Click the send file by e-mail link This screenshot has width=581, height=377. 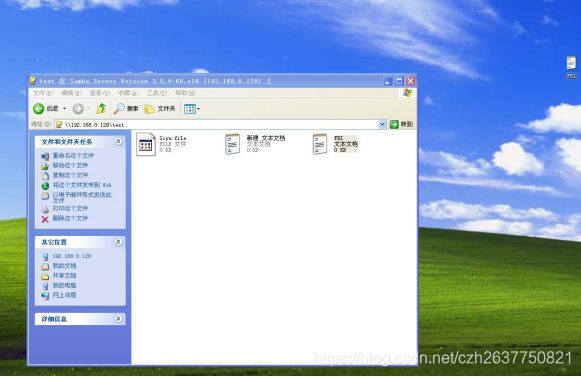coord(82,197)
